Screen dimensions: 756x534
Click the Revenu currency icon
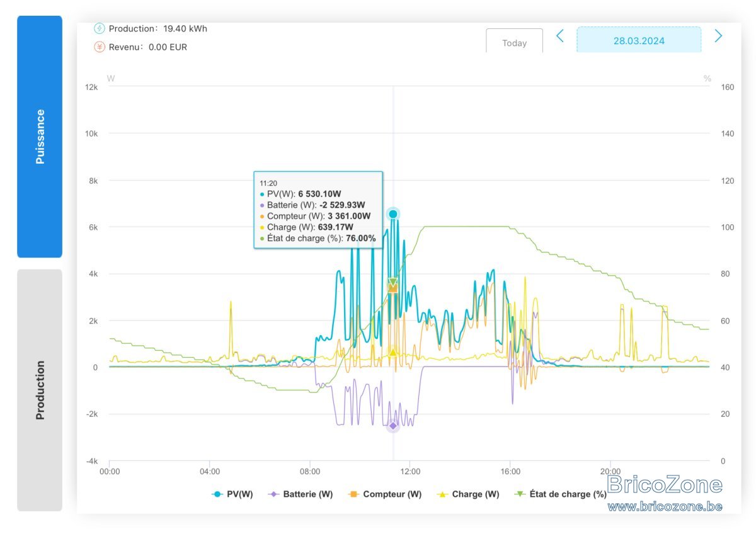(x=100, y=47)
